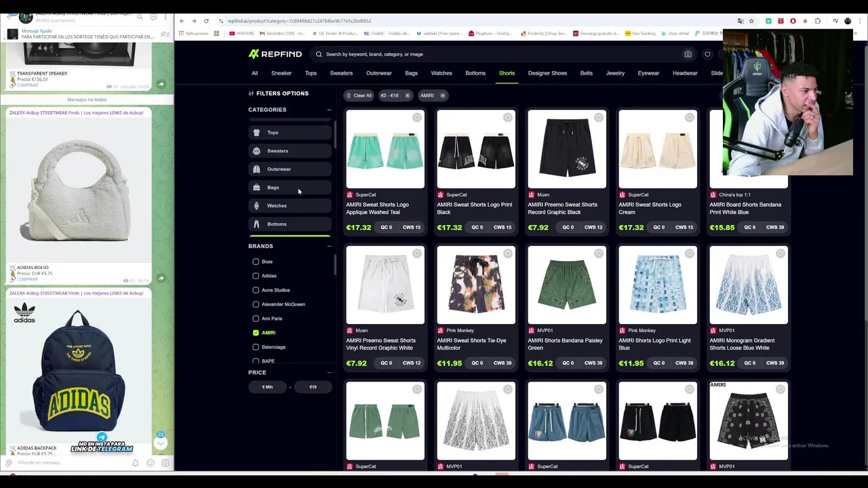Favorite AMIRI Sweat Shorts Logo Print Black
868x488 pixels.
(508, 118)
